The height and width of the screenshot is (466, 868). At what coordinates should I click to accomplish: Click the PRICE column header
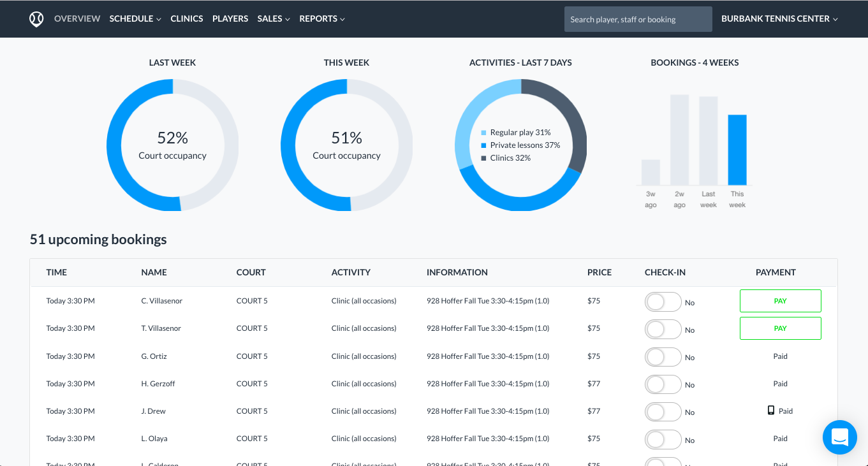[x=600, y=272]
